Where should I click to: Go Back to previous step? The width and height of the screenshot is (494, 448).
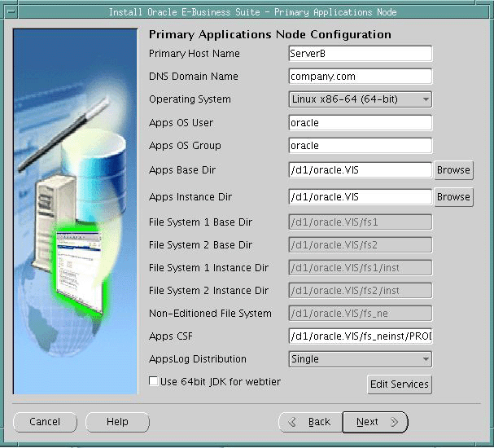click(x=310, y=422)
